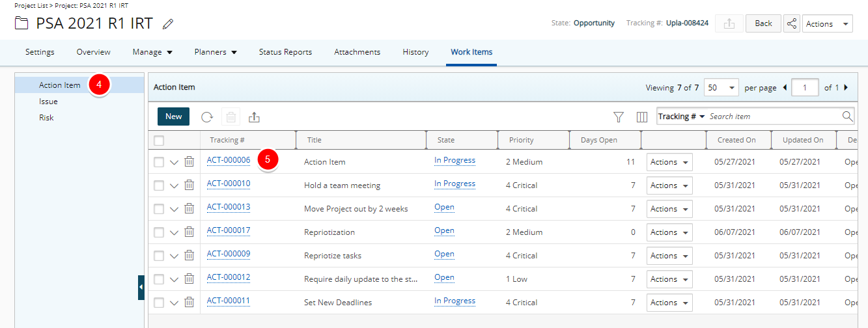Delete row ACT-000010 with trash icon

[189, 185]
